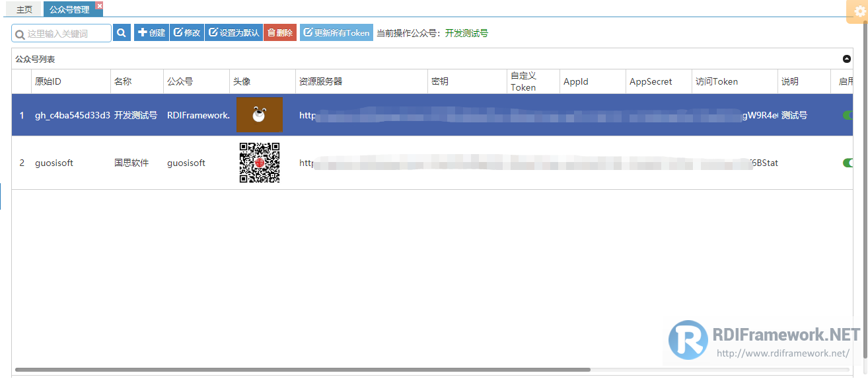The image size is (868, 379).
Task: Select the 开发测试号 name cell
Action: point(137,115)
